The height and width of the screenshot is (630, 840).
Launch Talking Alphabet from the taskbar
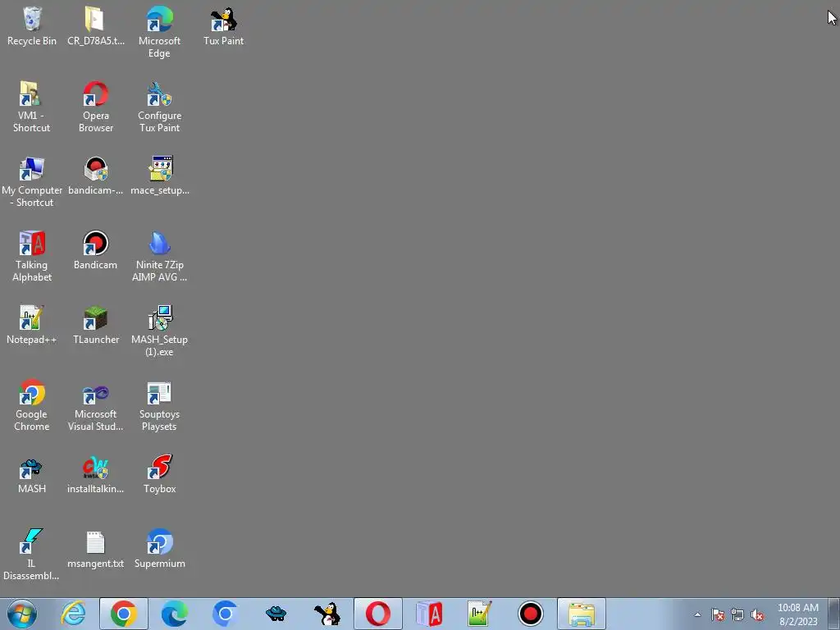click(x=428, y=614)
